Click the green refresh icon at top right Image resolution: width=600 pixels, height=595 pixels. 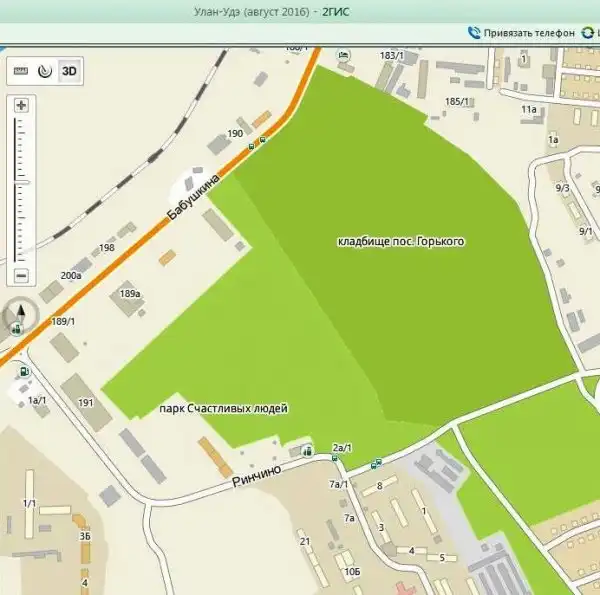point(590,33)
